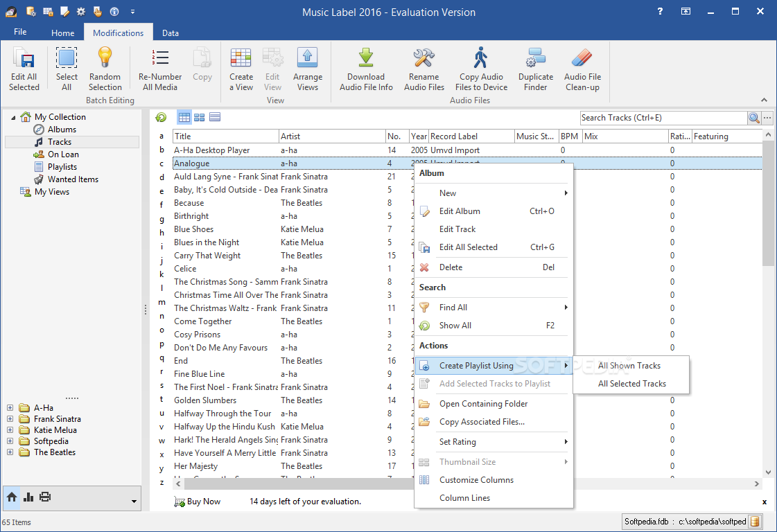The width and height of the screenshot is (777, 532).
Task: Expand the Softpedia folder
Action: [10, 441]
